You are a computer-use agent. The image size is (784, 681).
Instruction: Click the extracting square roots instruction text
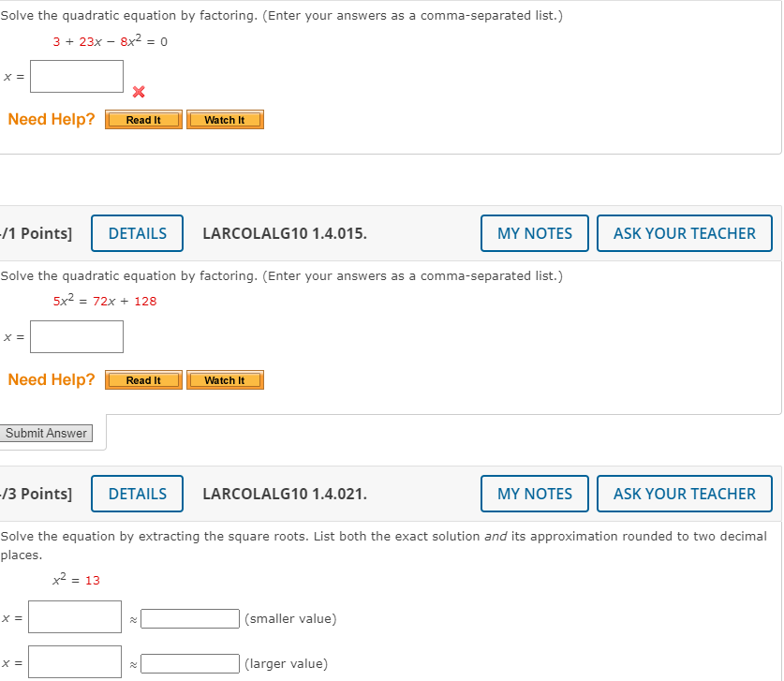click(x=383, y=545)
